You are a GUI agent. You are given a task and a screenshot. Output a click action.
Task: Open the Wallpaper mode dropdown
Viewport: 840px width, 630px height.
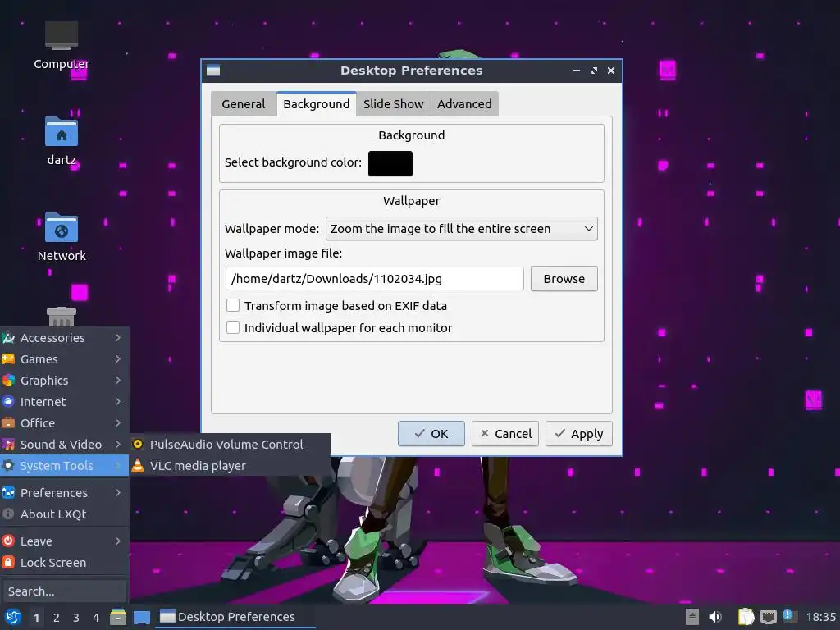click(x=461, y=229)
